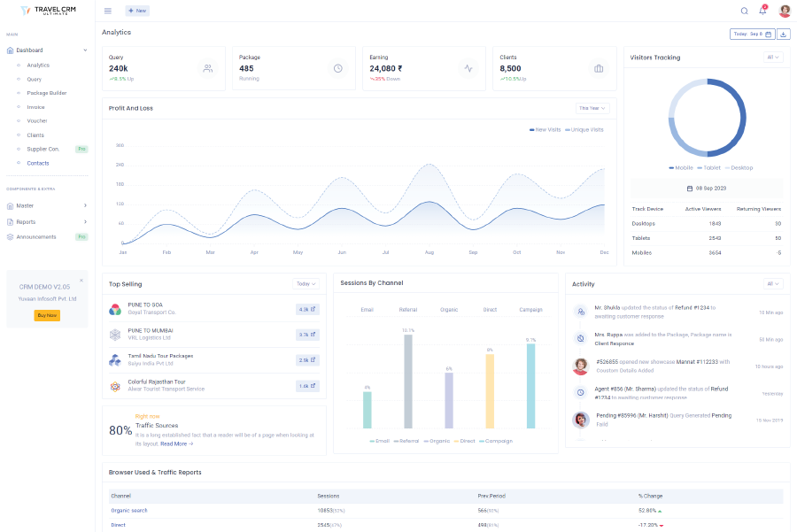Click the clock icon on the Package card
797x532 pixels.
337,68
